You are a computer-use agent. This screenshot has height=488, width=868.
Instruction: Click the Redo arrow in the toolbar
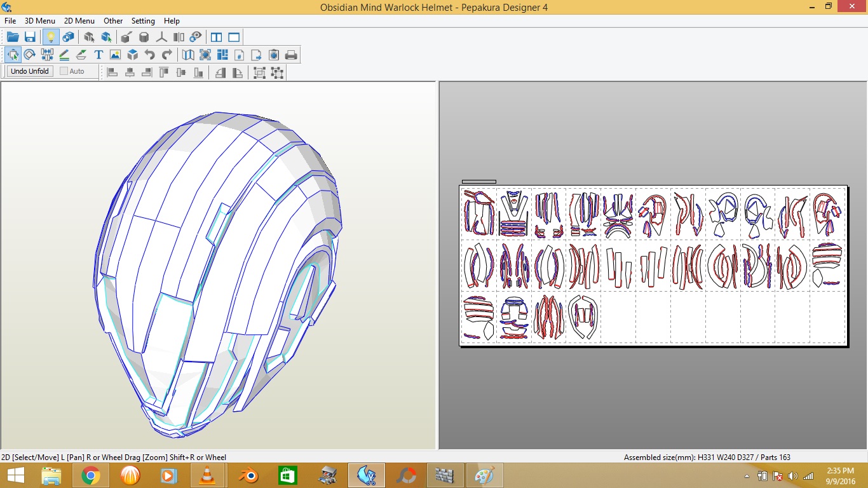coord(167,55)
